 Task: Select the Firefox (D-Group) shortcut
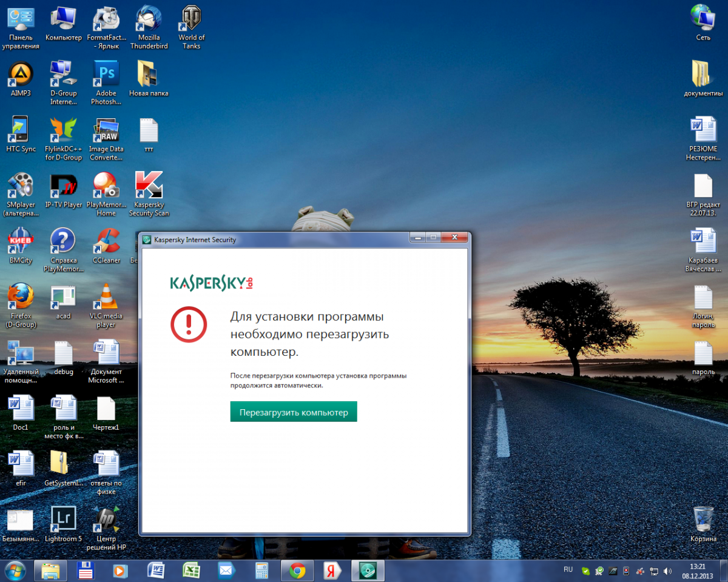[21, 306]
